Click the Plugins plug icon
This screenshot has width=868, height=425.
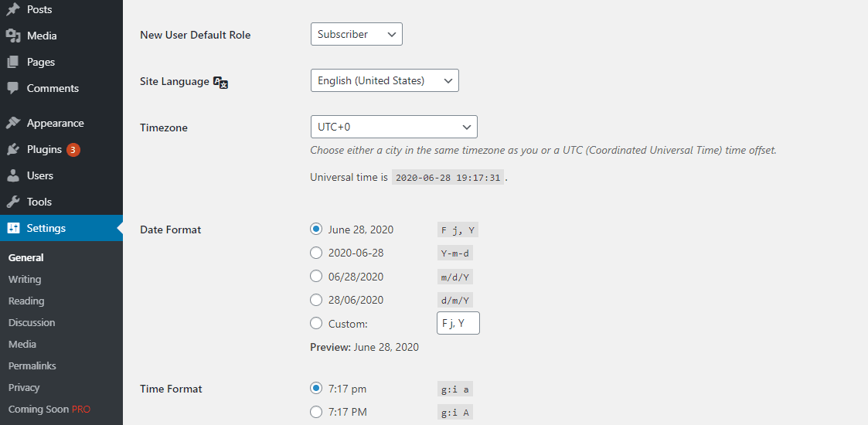pyautogui.click(x=13, y=149)
